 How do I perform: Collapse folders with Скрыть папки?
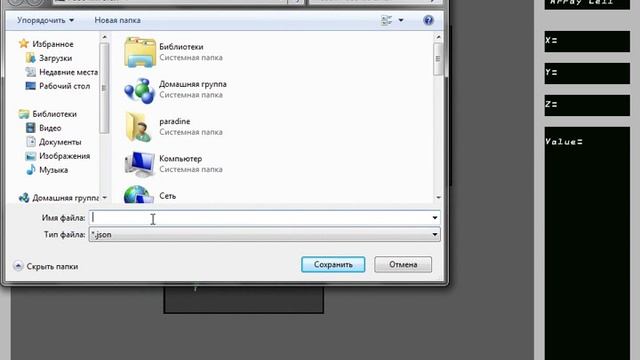pyautogui.click(x=46, y=266)
